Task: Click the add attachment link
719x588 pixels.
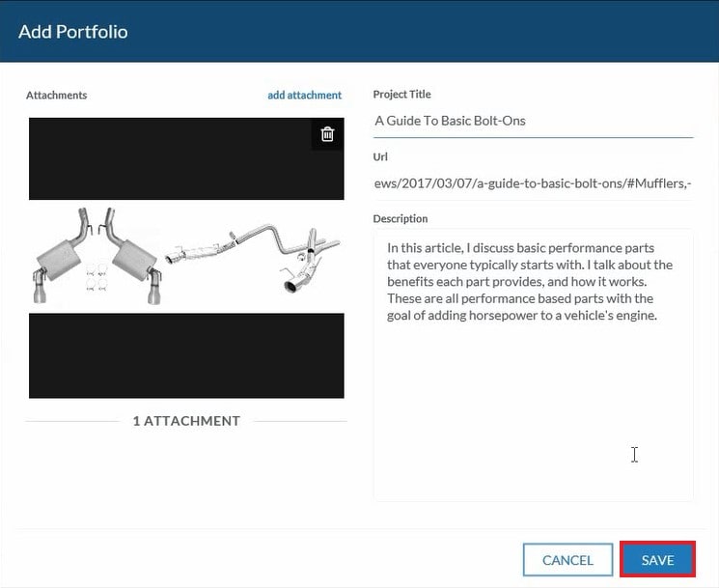Action: pyautogui.click(x=304, y=95)
